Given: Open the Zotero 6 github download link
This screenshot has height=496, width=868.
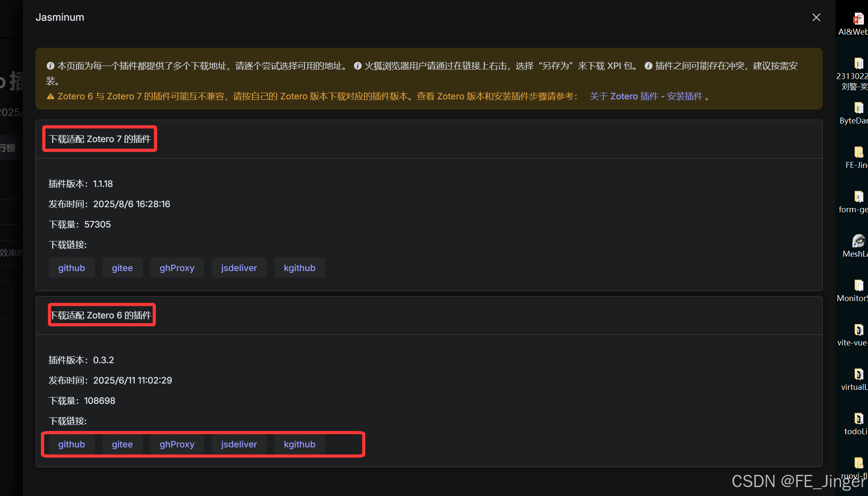Looking at the screenshot, I should tap(72, 444).
